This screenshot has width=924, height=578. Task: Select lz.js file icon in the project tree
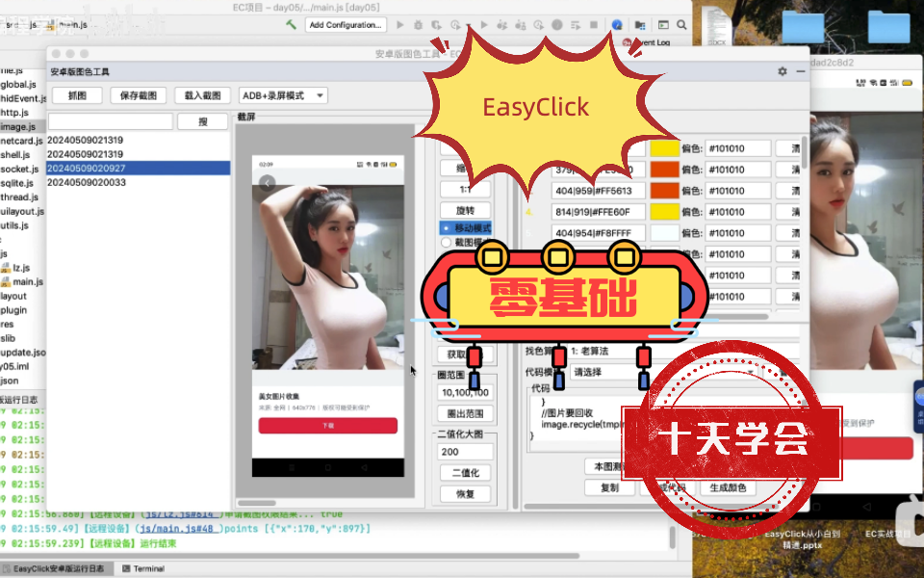[6, 268]
